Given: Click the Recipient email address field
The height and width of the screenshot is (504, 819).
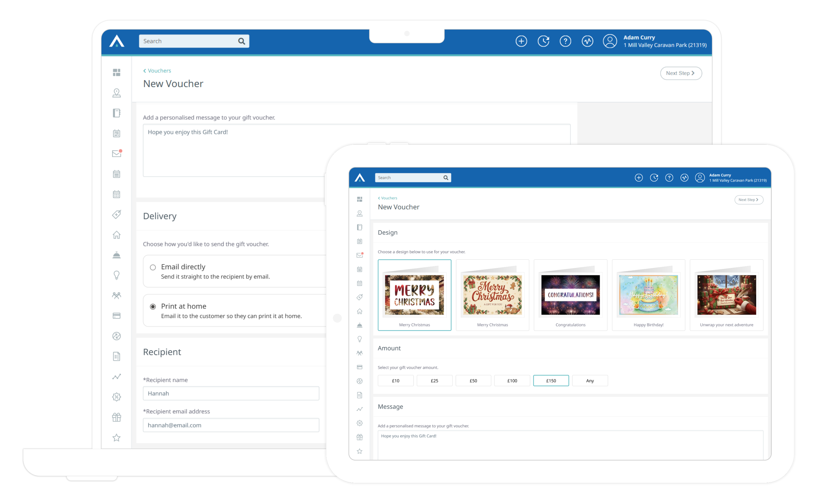Looking at the screenshot, I should coord(231,425).
